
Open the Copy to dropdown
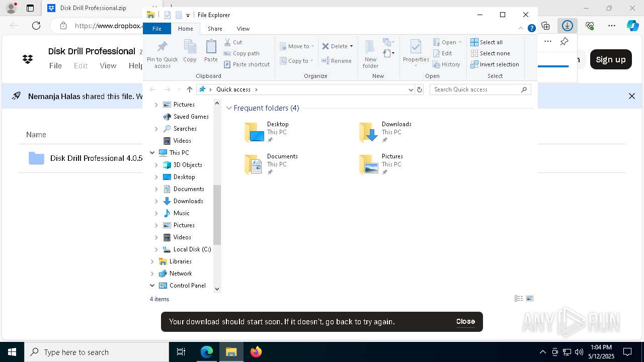click(297, 61)
